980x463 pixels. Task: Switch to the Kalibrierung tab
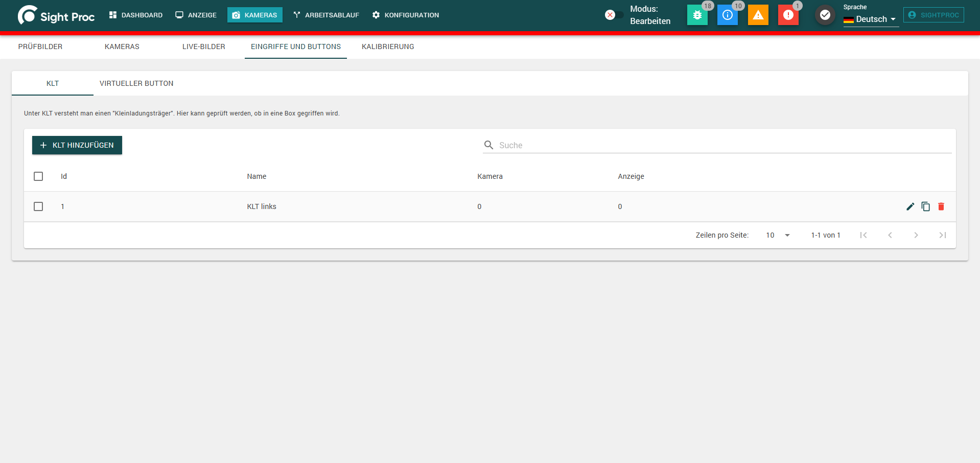(388, 47)
